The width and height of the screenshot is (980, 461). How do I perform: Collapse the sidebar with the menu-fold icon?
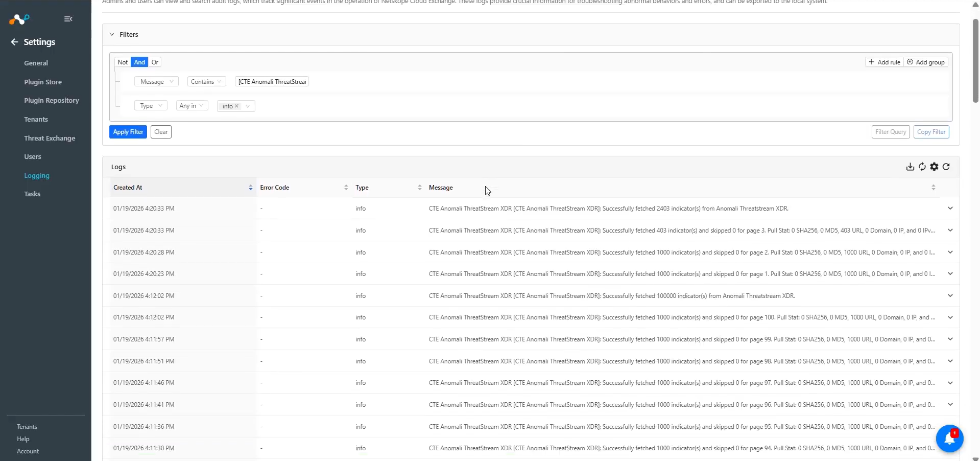(68, 19)
